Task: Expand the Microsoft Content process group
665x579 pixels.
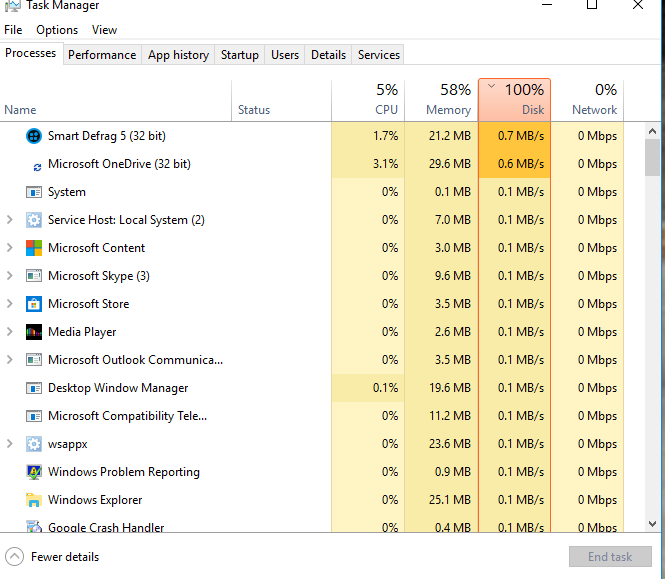Action: click(x=10, y=248)
